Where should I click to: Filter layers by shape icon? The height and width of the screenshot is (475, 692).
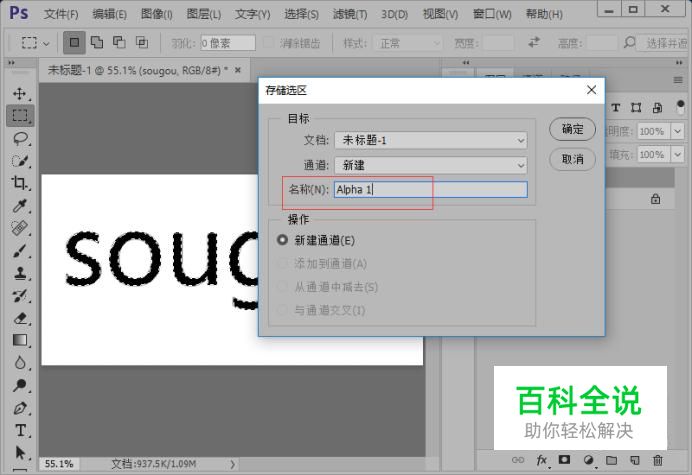(636, 107)
